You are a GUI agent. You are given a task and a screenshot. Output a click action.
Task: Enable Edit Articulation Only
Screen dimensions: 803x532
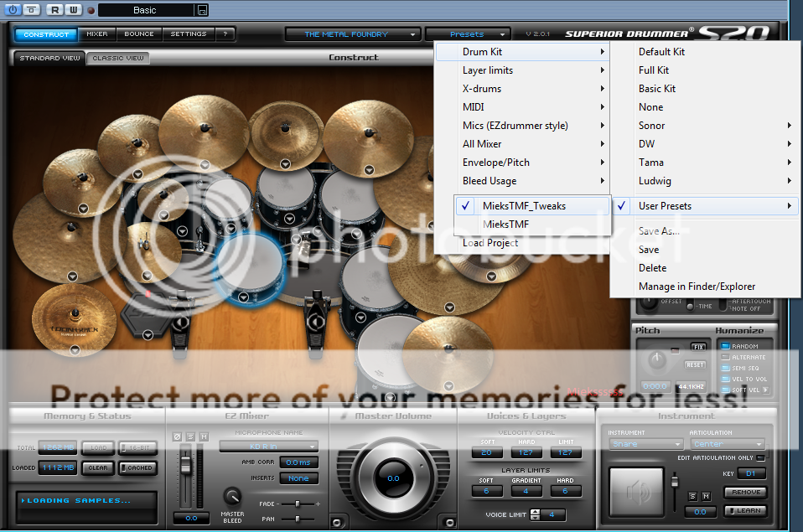pos(761,457)
